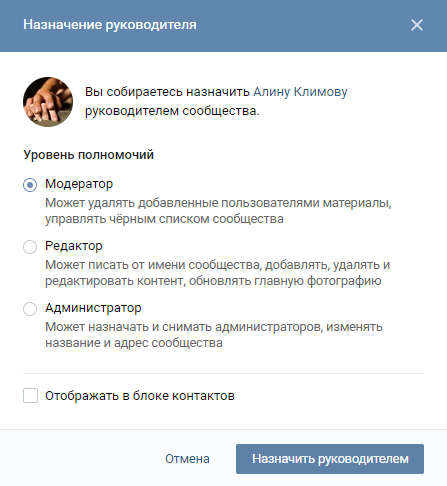Select the Редактор radio button

30,247
